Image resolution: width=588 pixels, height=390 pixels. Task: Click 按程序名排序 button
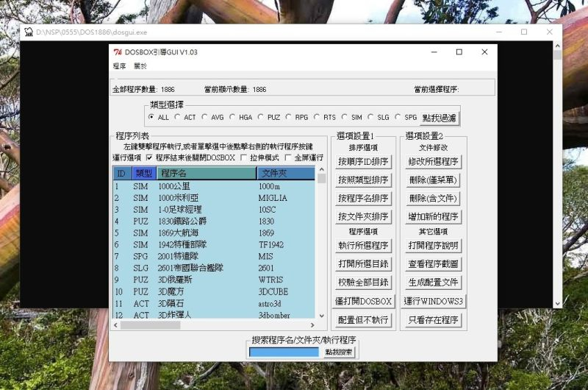click(x=363, y=199)
